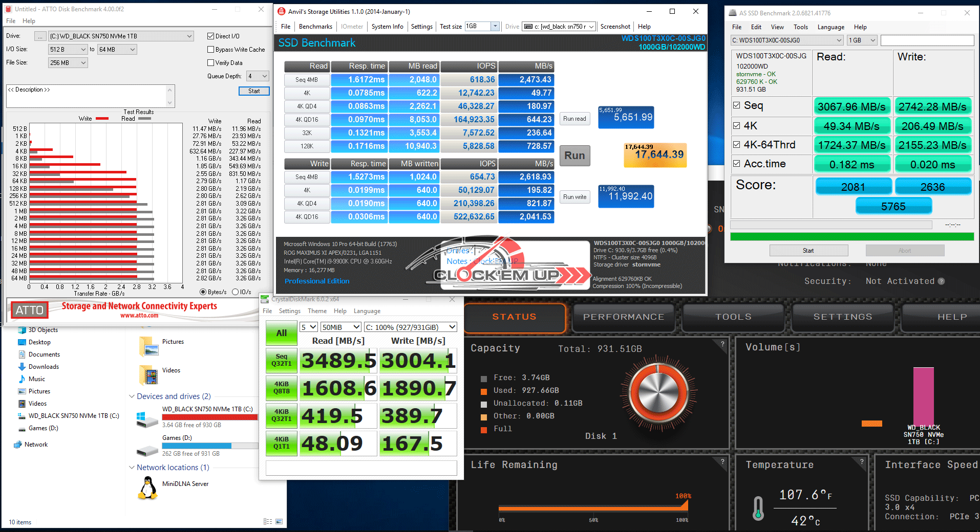The width and height of the screenshot is (980, 532).
Task: Click the Temperature panel help question mark
Action: tap(862, 461)
